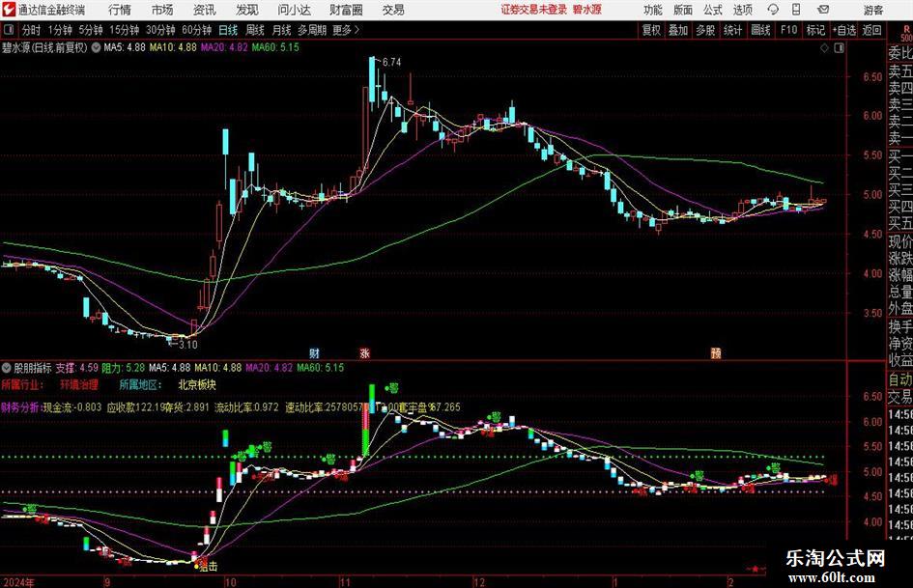Open the 市场 menu
Image resolution: width=913 pixels, height=588 pixels.
(x=162, y=10)
